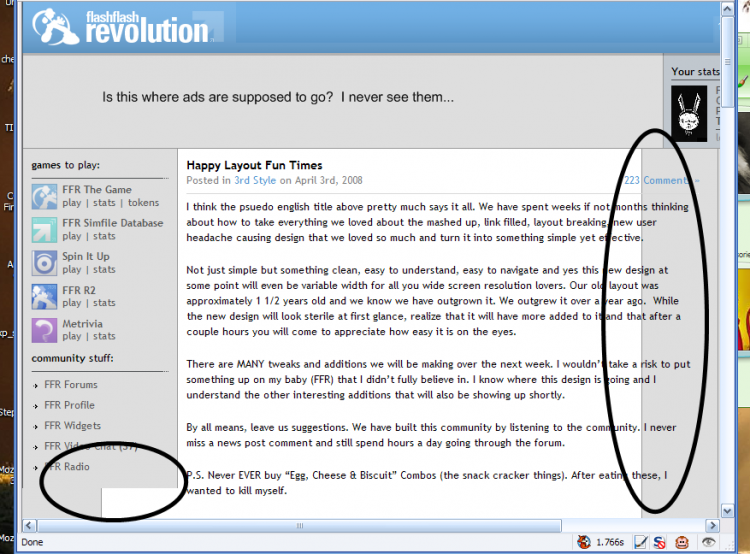Click the Greasemonkey monkey icon in status bar
This screenshot has width=750, height=554.
(682, 542)
